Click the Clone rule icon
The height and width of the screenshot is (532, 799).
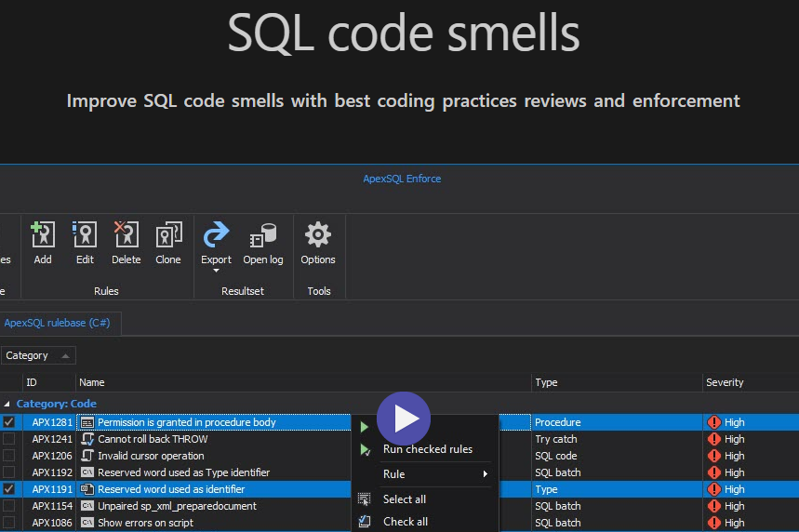[x=168, y=235]
